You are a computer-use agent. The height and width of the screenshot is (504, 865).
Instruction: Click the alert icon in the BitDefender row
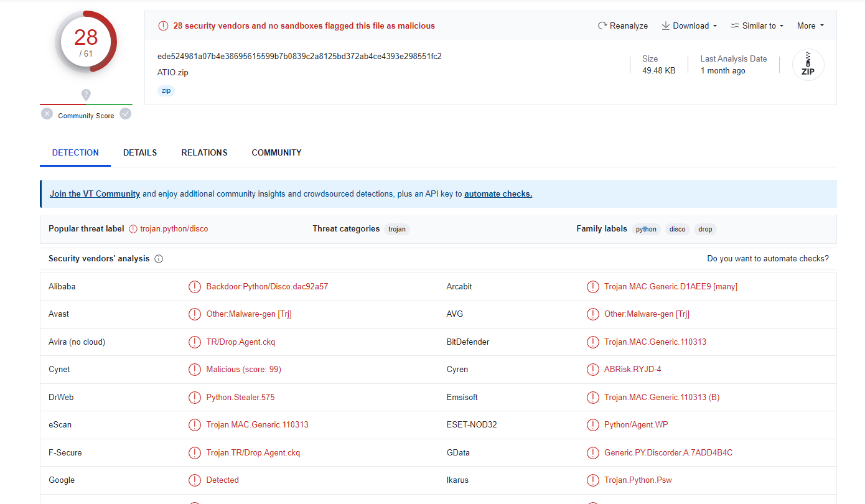[593, 342]
